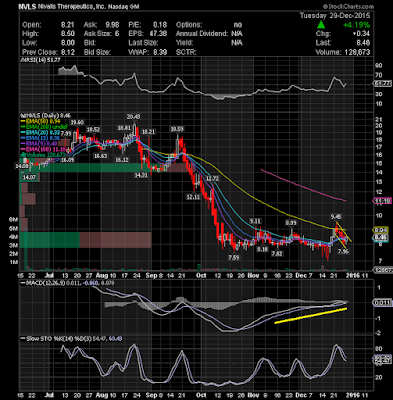Click the Oct label on price chart axis

pyautogui.click(x=201, y=276)
